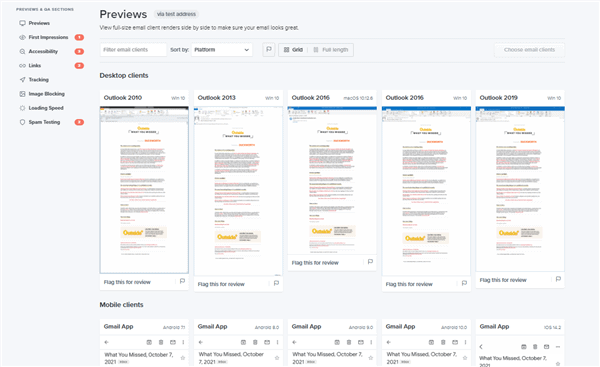Open the Sort by Platform dropdown

(222, 50)
